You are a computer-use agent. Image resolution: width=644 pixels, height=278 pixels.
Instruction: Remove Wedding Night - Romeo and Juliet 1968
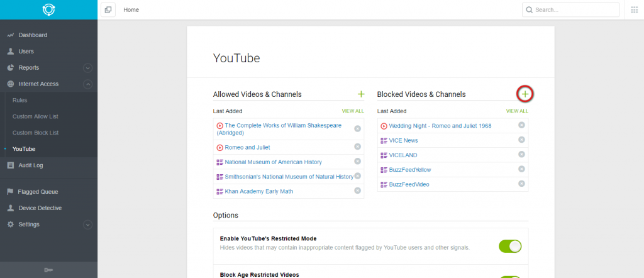521,125
